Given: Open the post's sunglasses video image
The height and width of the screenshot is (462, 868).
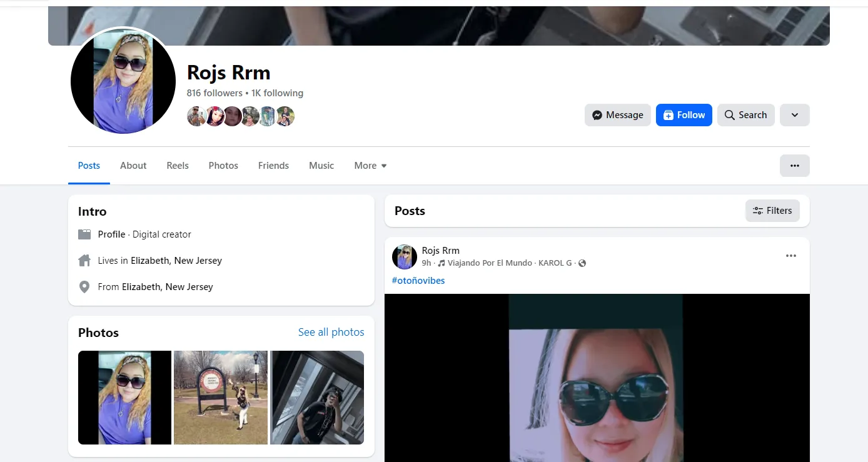Looking at the screenshot, I should (x=597, y=378).
